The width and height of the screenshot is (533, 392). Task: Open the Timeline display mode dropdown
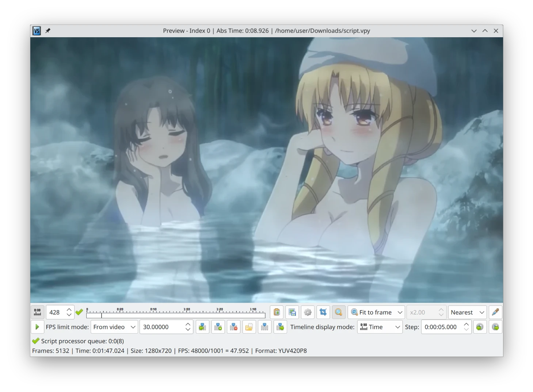380,327
